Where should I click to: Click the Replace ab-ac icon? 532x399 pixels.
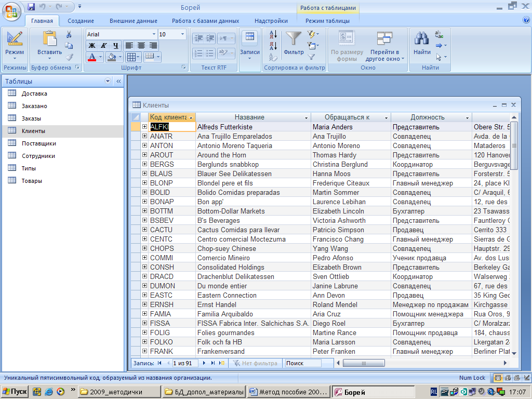point(439,34)
